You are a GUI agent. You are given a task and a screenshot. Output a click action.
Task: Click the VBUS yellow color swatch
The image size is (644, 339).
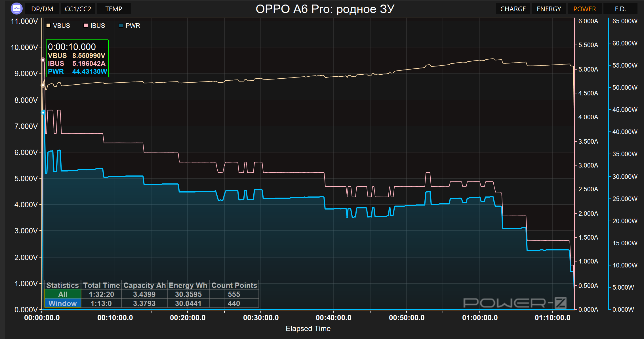click(x=49, y=26)
